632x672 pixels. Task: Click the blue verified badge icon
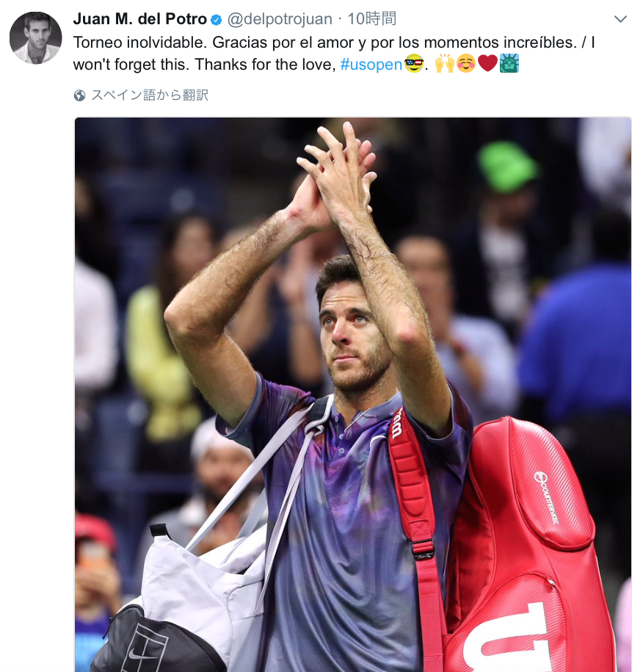coord(217,20)
